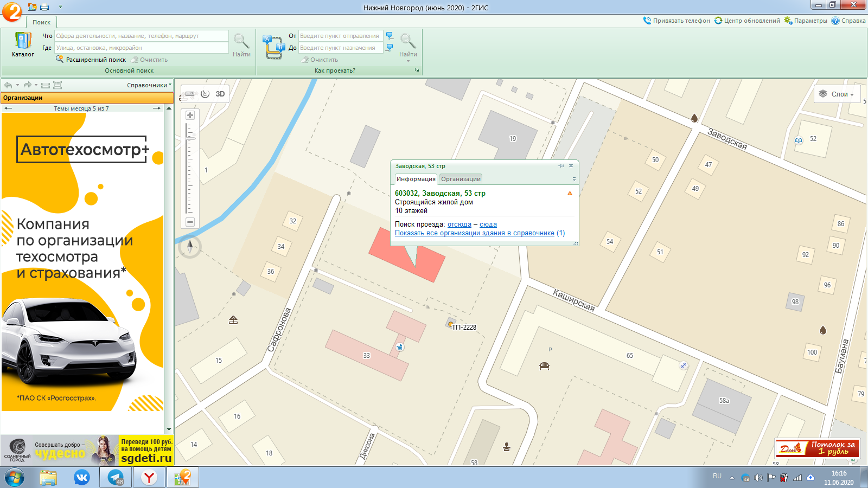This screenshot has width=868, height=488.
Task: Toggle 3D map mode
Action: click(220, 94)
